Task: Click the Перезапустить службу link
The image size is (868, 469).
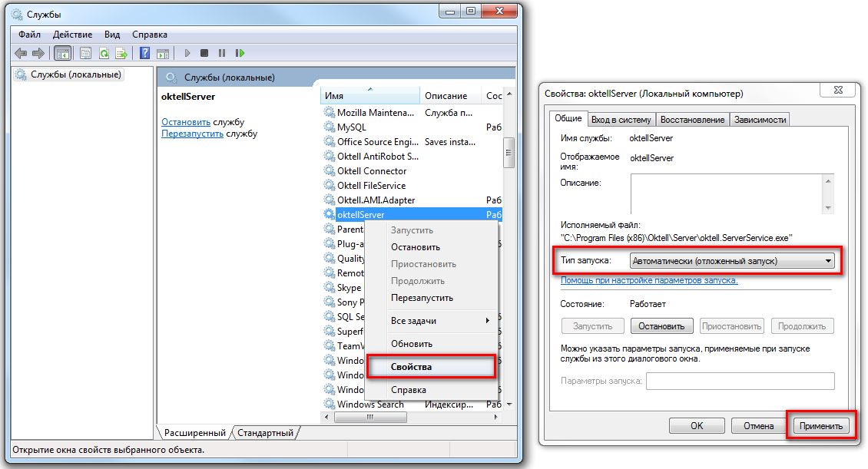Action: click(192, 134)
